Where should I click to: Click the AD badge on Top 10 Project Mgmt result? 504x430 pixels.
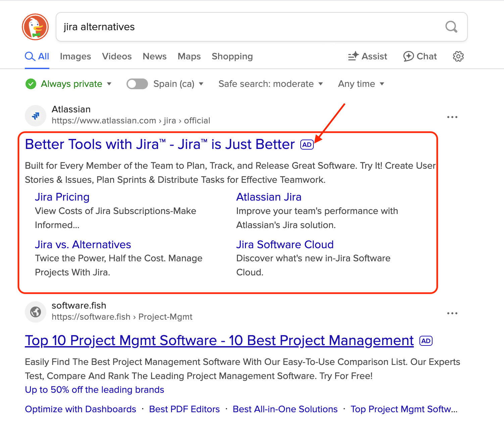coord(426,341)
